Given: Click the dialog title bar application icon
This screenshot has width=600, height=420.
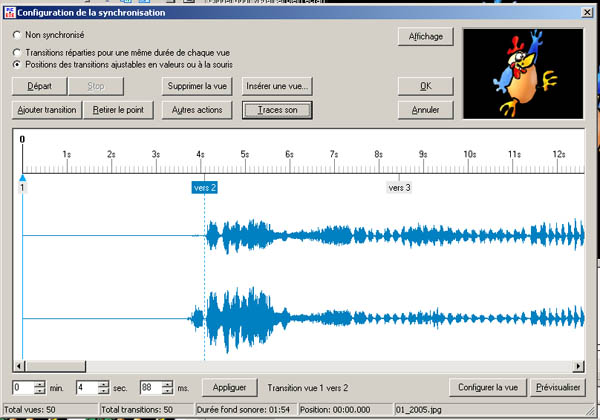Looking at the screenshot, I should [x=10, y=12].
